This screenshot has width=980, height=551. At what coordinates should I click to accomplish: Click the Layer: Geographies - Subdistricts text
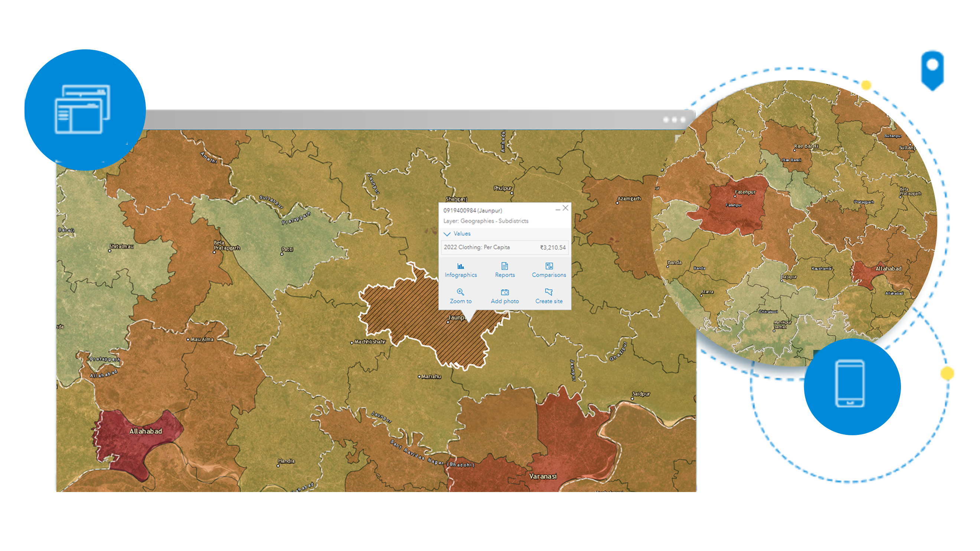tap(486, 221)
